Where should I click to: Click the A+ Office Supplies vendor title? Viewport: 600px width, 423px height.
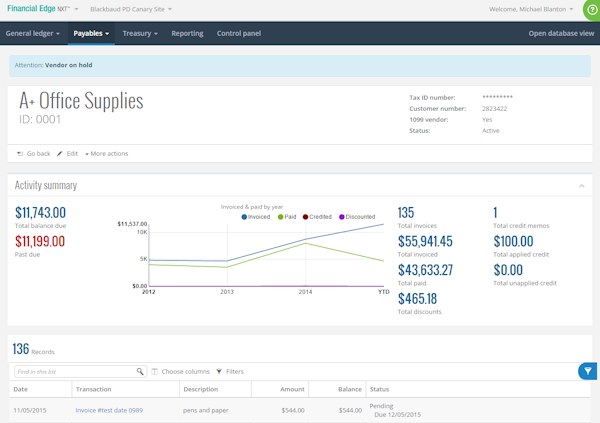[x=81, y=101]
